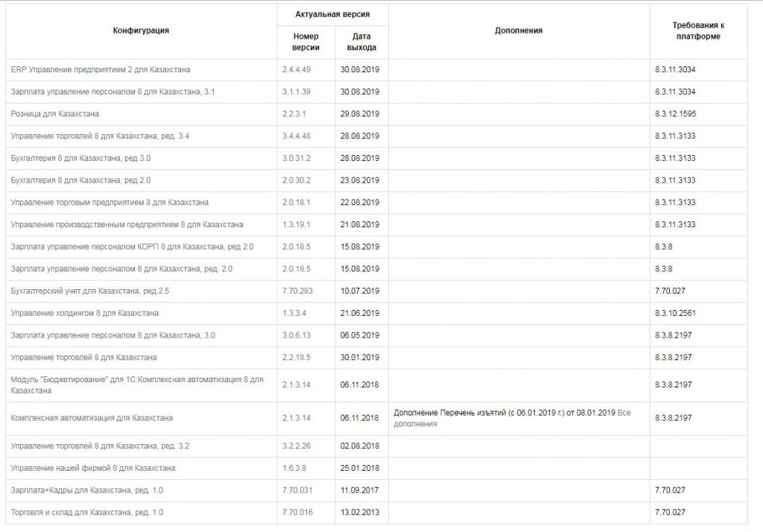This screenshot has height=532, width=763.
Task: Select release date 02.08.2018
Action: click(360, 446)
